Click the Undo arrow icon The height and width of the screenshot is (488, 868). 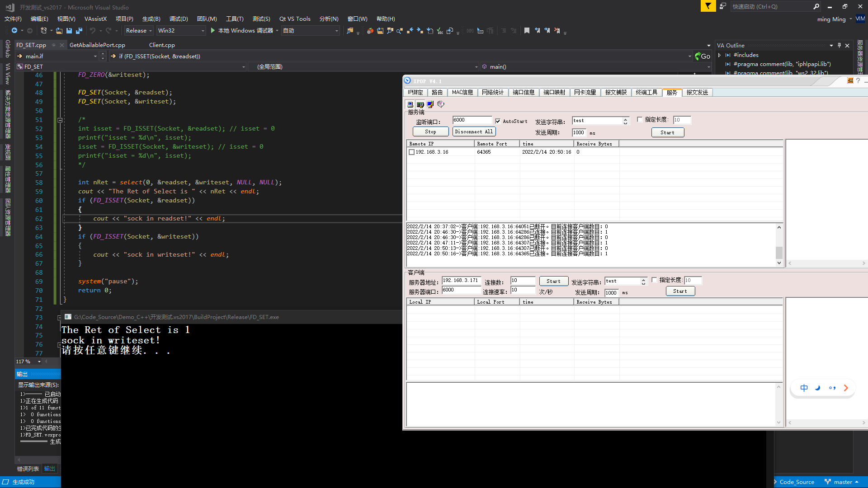tap(93, 31)
